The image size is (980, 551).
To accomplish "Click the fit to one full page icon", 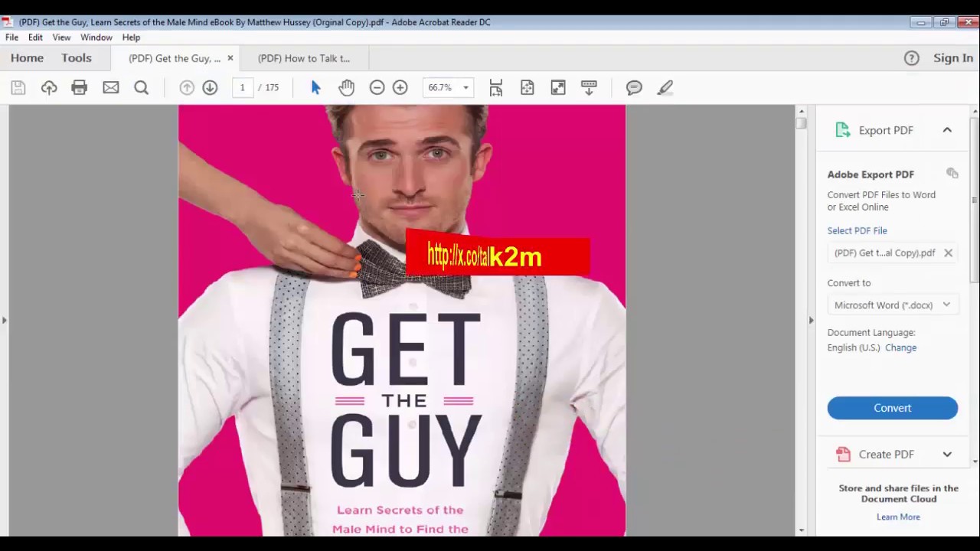I will (x=528, y=88).
